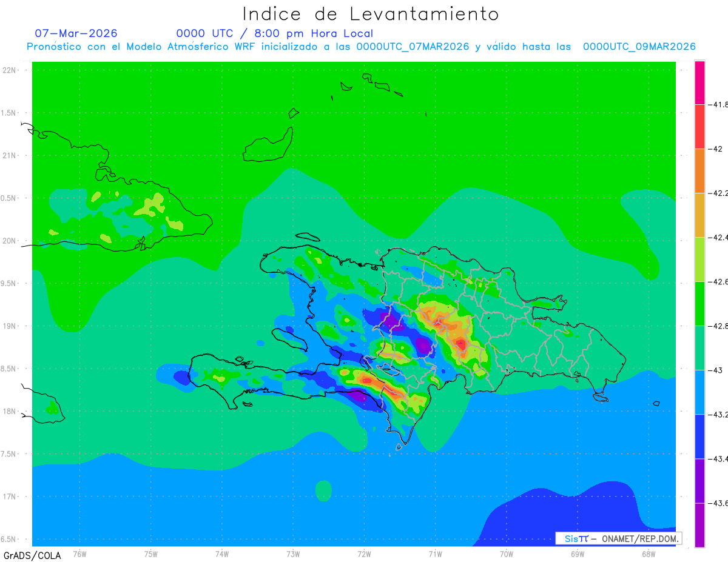Click the color bar value "-42.8"
The height and width of the screenshot is (562, 728).
point(719,326)
